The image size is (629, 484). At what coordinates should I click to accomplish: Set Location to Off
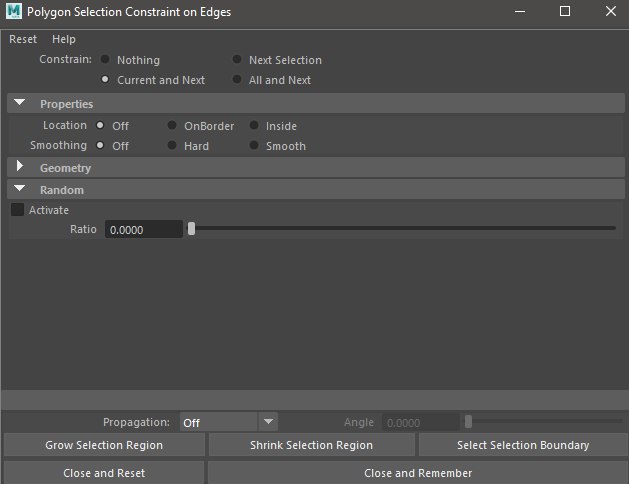(x=100, y=126)
